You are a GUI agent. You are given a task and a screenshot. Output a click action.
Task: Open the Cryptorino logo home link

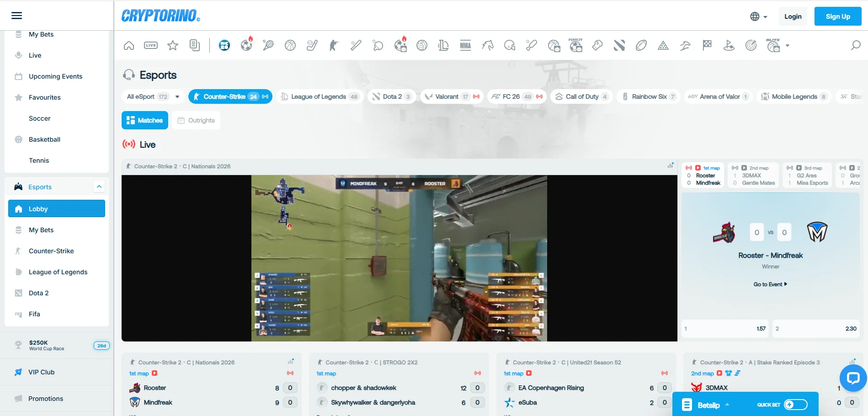point(161,16)
